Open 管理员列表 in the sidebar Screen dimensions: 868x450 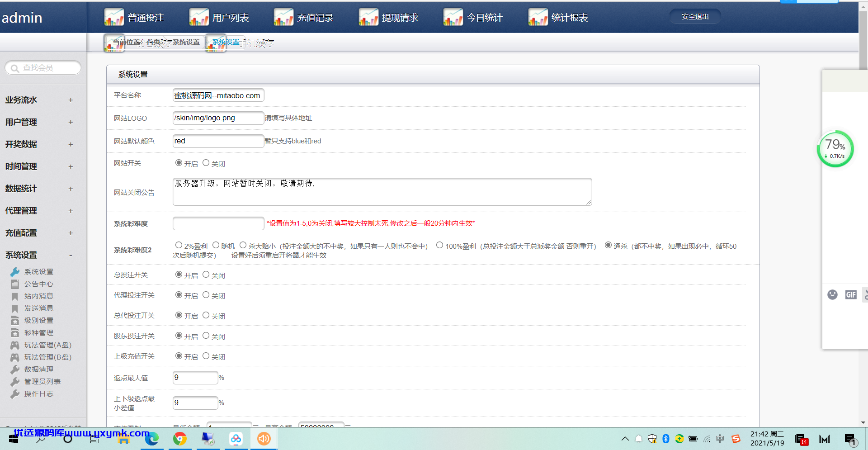[x=42, y=382]
